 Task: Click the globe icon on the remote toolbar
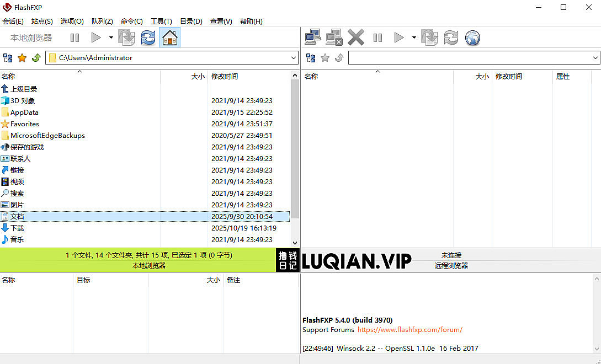tap(473, 38)
